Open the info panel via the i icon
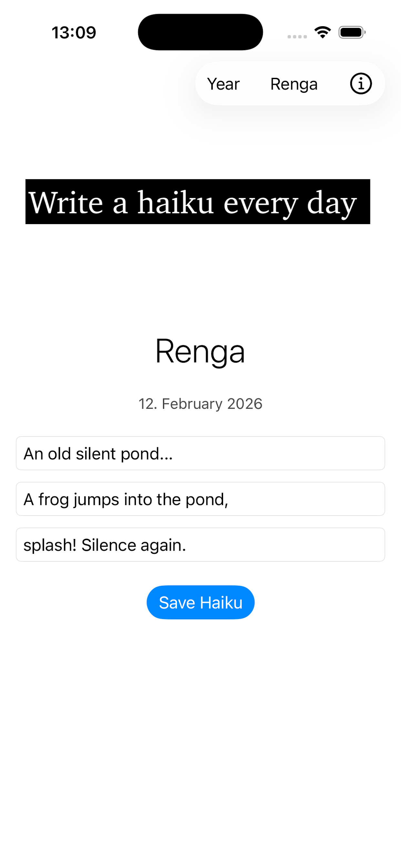 pyautogui.click(x=360, y=83)
